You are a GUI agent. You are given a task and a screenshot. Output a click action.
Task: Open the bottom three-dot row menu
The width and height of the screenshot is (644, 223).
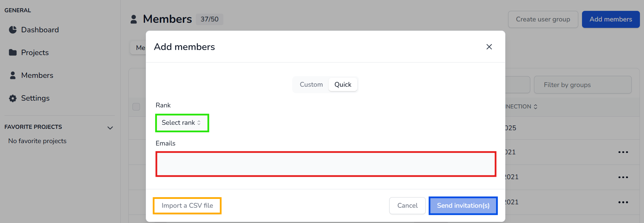pos(623,202)
